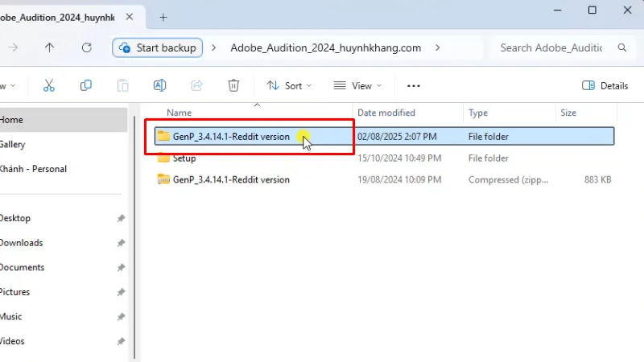Open the See more three-dots menu
Viewport: 644px width, 362px height.
414,85
